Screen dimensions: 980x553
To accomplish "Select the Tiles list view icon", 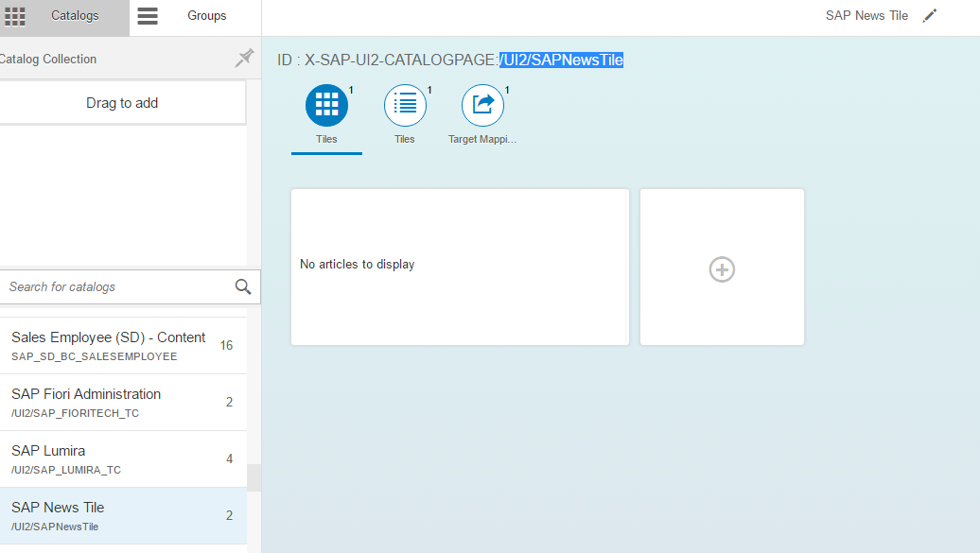I will point(405,105).
